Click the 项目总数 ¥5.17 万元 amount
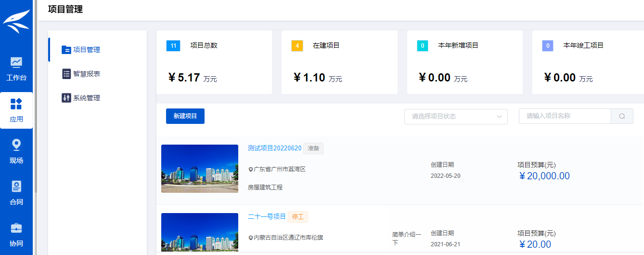This screenshot has width=644, height=255. (x=193, y=78)
